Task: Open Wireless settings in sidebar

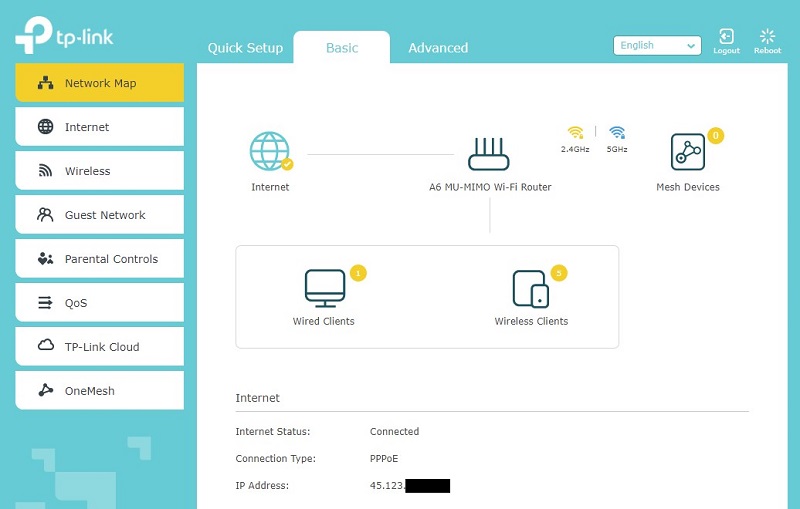Action: [x=99, y=171]
